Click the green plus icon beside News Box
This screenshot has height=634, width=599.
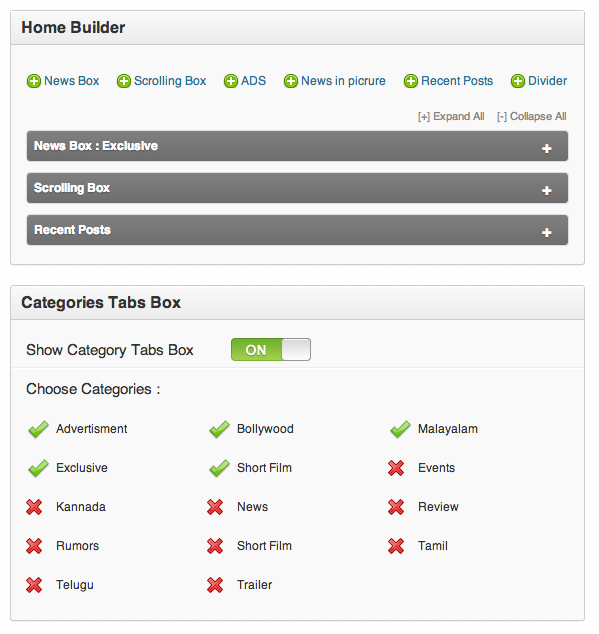tap(34, 81)
